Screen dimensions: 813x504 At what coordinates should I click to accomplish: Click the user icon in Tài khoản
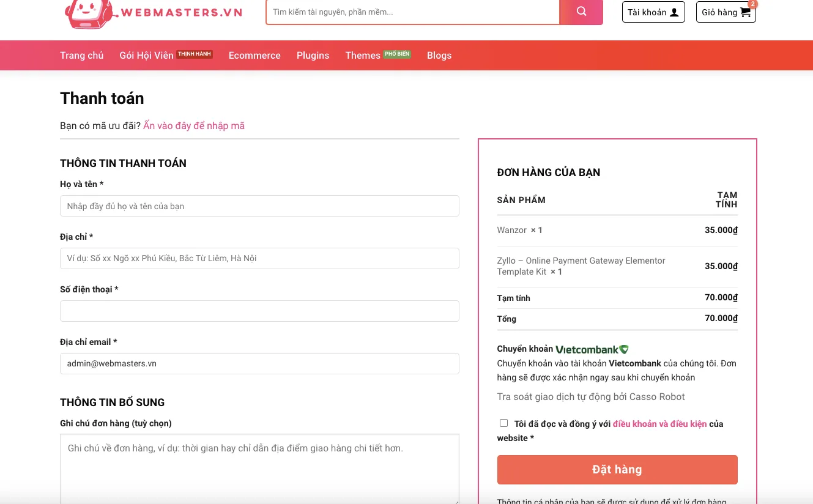pyautogui.click(x=674, y=12)
